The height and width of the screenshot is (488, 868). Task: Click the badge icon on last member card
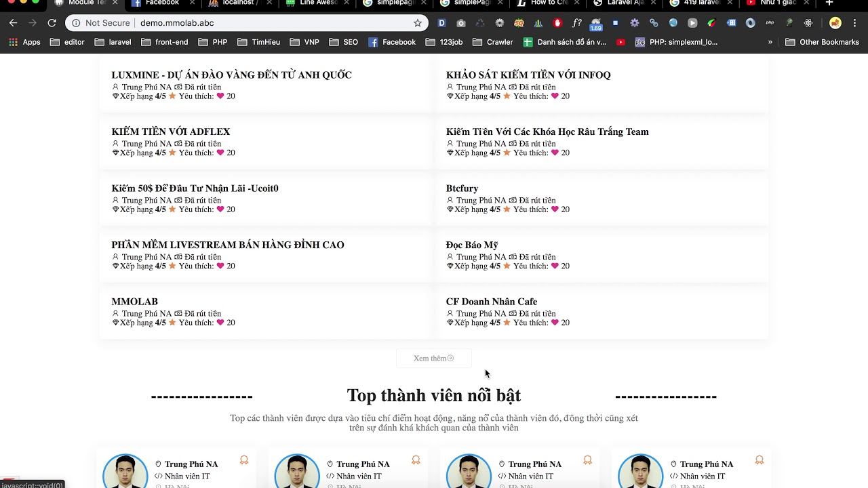click(x=759, y=460)
